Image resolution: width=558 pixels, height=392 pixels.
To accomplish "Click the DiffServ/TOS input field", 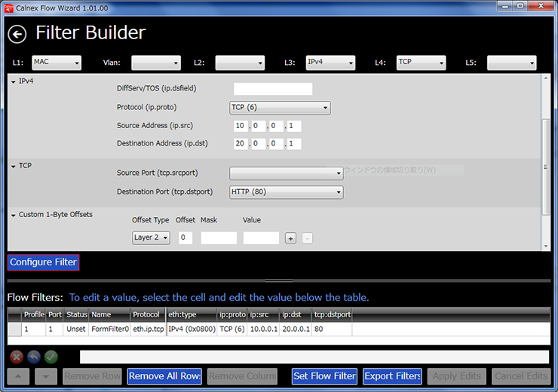I will 273,89.
